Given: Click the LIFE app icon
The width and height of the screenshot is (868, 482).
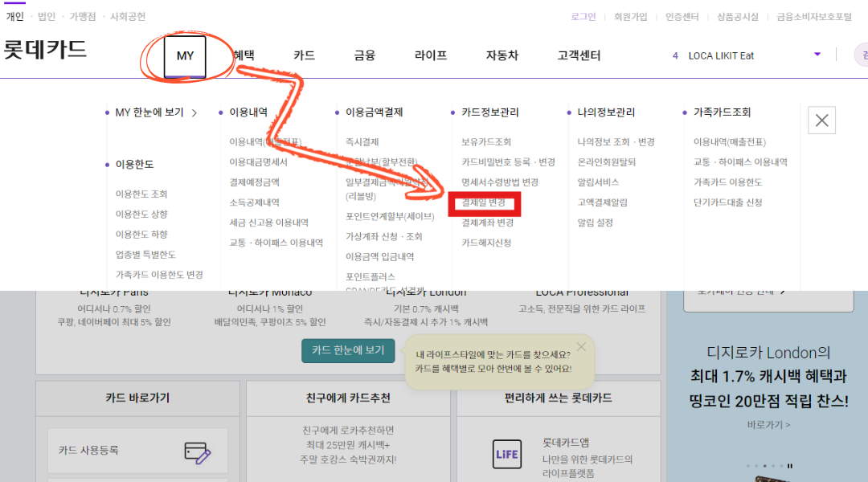Looking at the screenshot, I should coord(506,455).
